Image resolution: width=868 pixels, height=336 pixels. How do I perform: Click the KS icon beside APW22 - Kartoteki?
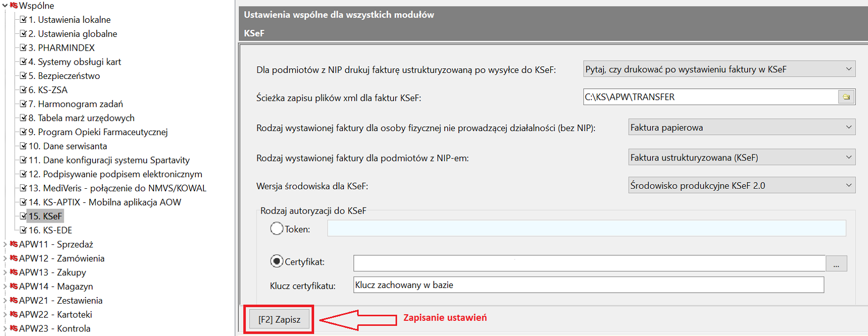pos(14,315)
